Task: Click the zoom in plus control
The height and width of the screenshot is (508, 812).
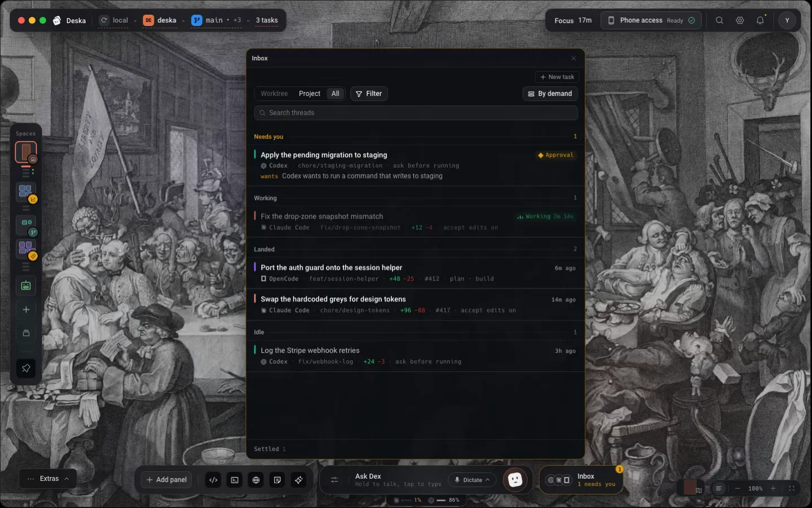Action: (773, 488)
